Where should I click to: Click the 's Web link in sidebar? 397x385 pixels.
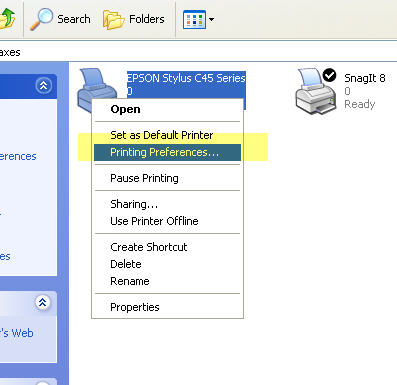17,333
